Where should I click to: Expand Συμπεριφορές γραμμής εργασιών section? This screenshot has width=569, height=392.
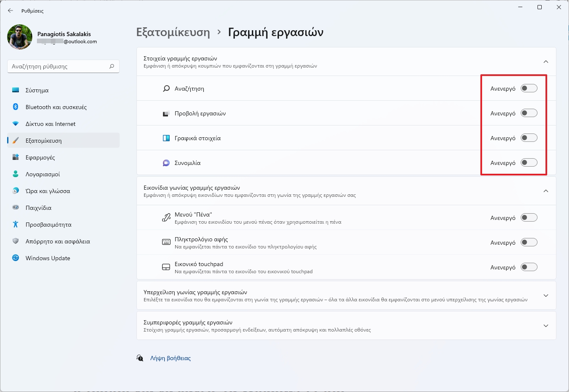(x=545, y=326)
